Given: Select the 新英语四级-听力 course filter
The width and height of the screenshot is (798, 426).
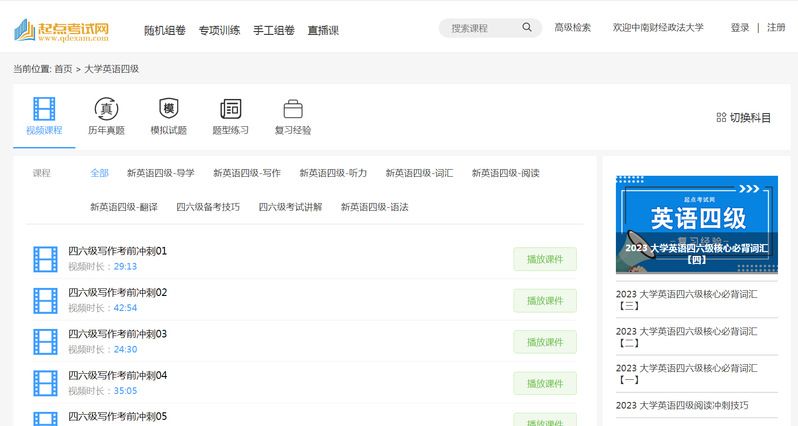Looking at the screenshot, I should click(333, 173).
